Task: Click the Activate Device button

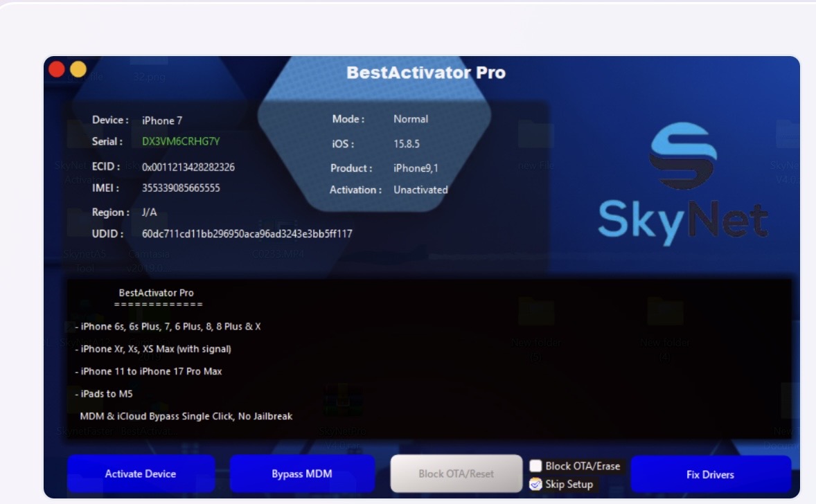Action: 141,474
